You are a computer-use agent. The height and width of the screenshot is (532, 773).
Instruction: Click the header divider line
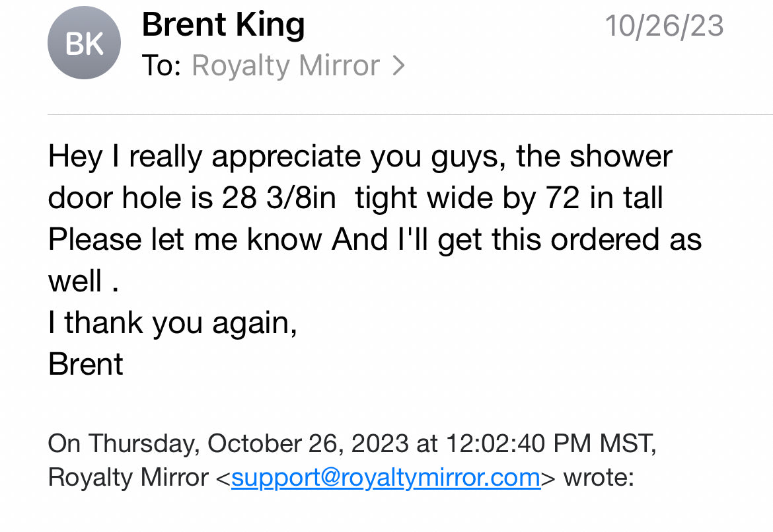click(x=410, y=114)
